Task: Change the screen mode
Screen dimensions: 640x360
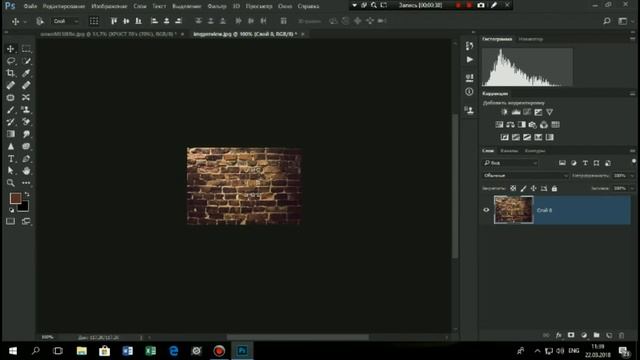Action: point(26,221)
